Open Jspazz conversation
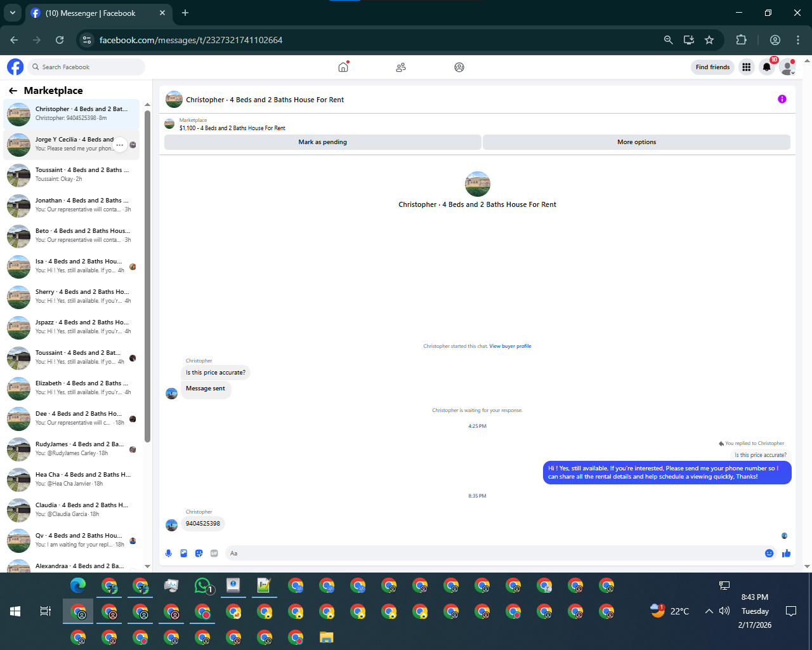Viewport: 812px width, 650px height. tap(71, 328)
